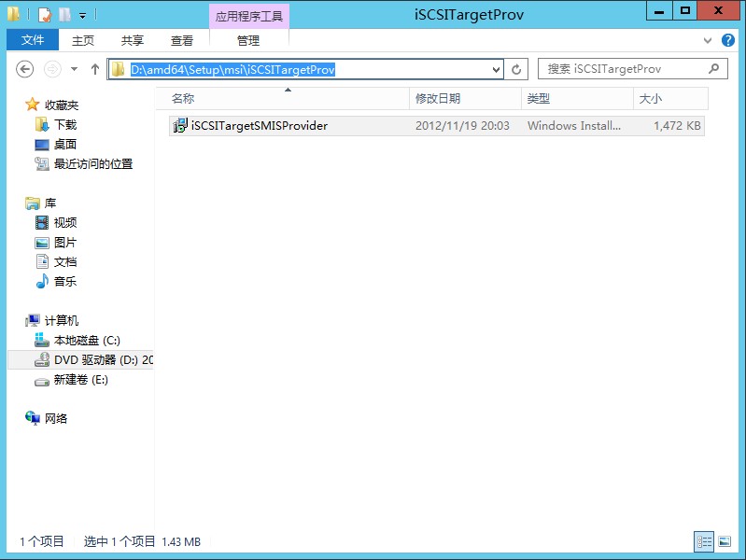
Task: Select 网络 in the navigation pane
Action: pyautogui.click(x=56, y=418)
